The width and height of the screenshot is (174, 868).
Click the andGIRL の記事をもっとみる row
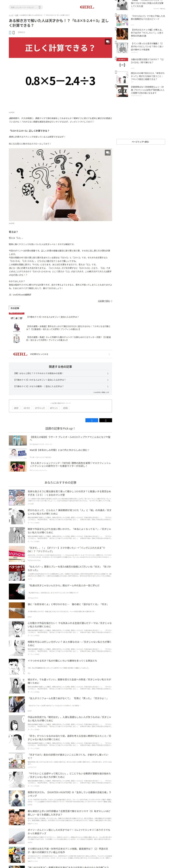[60, 354]
